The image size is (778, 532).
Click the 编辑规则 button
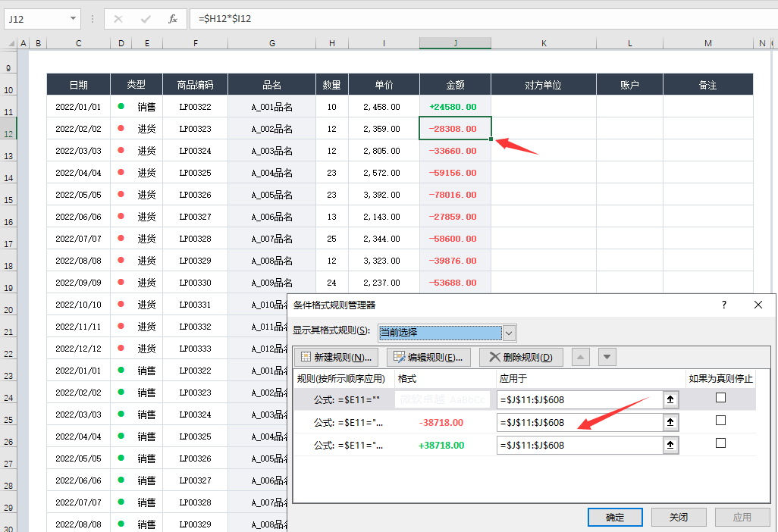[x=428, y=358]
